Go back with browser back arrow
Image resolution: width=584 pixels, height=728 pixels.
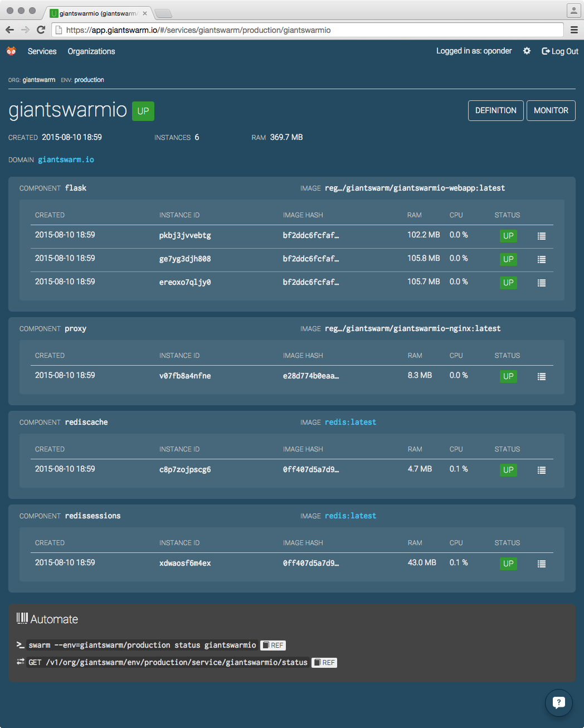click(9, 30)
